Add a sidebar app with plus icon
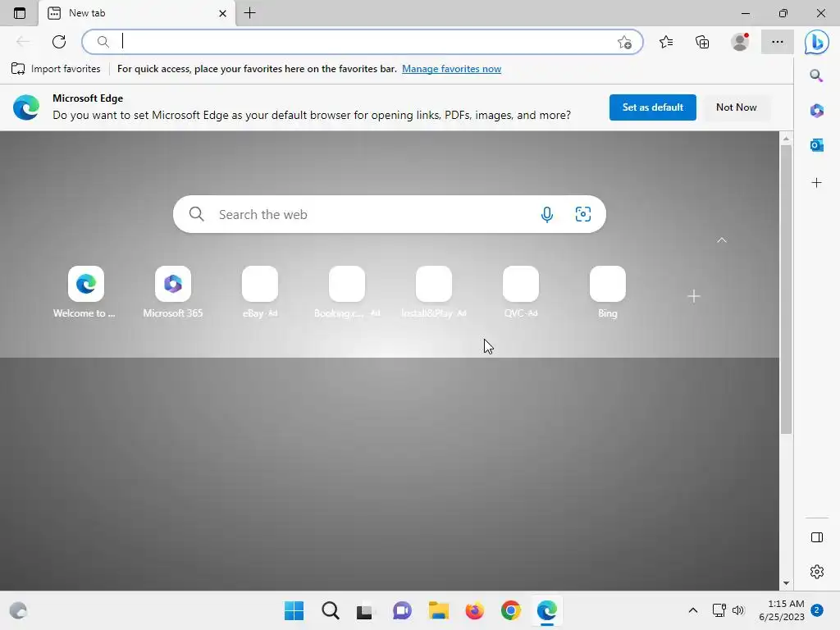Viewport: 840px width, 630px height. (x=816, y=183)
